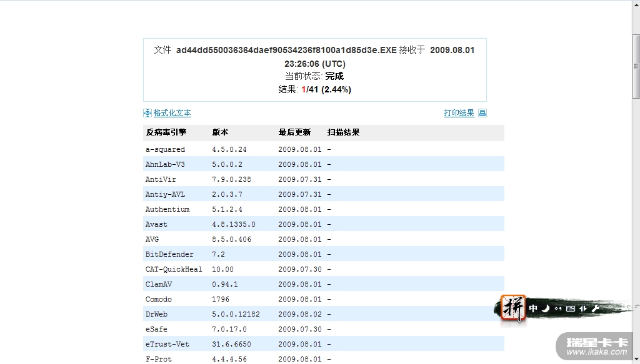Click version 10.00 of CAT-QuickHeal
The image size is (640, 364).
(x=223, y=270)
